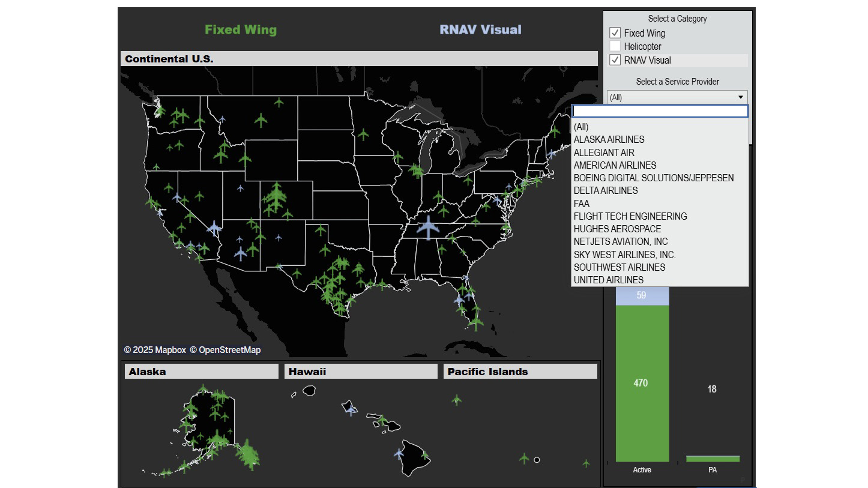The height and width of the screenshot is (488, 868).
Task: Select (All) in the provider list
Action: click(x=660, y=127)
